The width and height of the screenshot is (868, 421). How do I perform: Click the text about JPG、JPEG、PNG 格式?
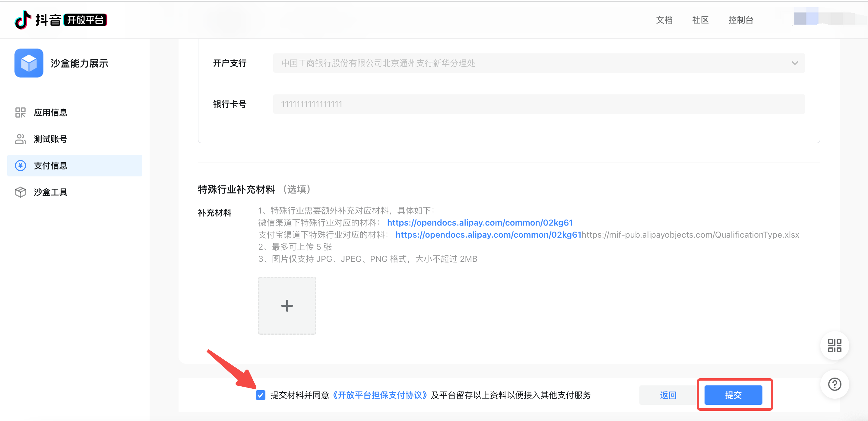[368, 259]
